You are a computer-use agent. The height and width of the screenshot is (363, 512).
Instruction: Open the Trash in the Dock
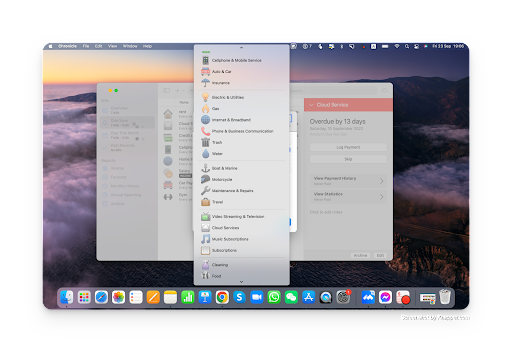tap(445, 297)
